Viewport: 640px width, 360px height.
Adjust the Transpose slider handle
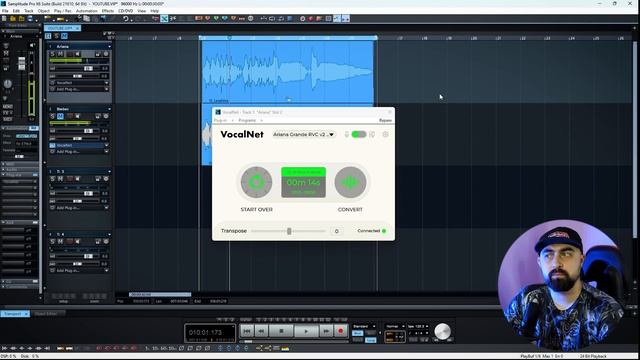[x=289, y=231]
